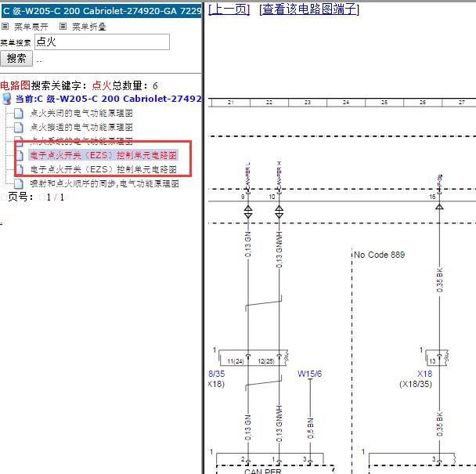The image size is (476, 474).
Task: Click the blue 8/35 connector label
Action: pos(216,374)
